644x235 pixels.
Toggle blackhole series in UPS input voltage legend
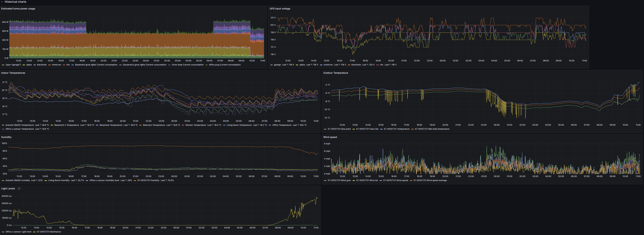(x=356, y=65)
